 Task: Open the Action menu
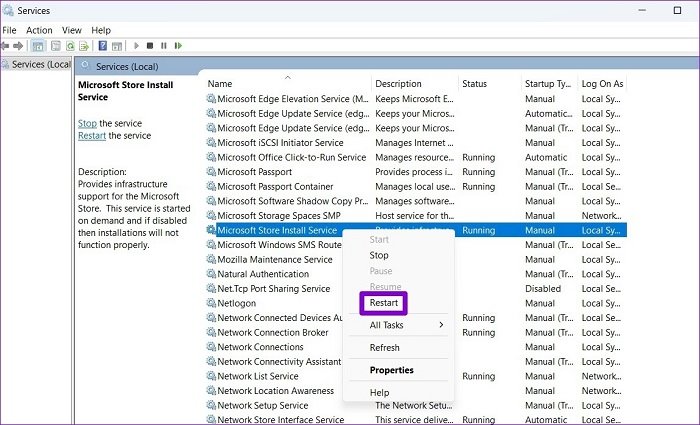[39, 30]
